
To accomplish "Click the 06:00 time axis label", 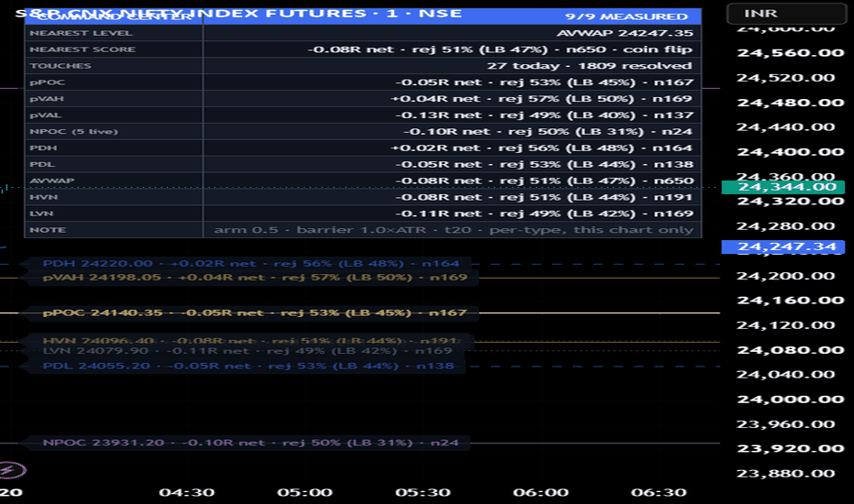I will 541,493.
